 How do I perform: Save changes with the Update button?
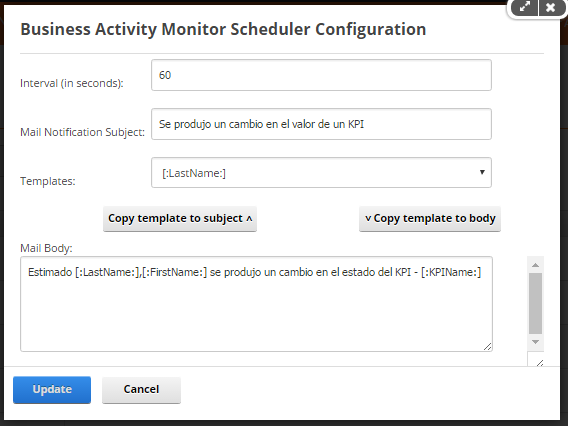click(x=52, y=389)
